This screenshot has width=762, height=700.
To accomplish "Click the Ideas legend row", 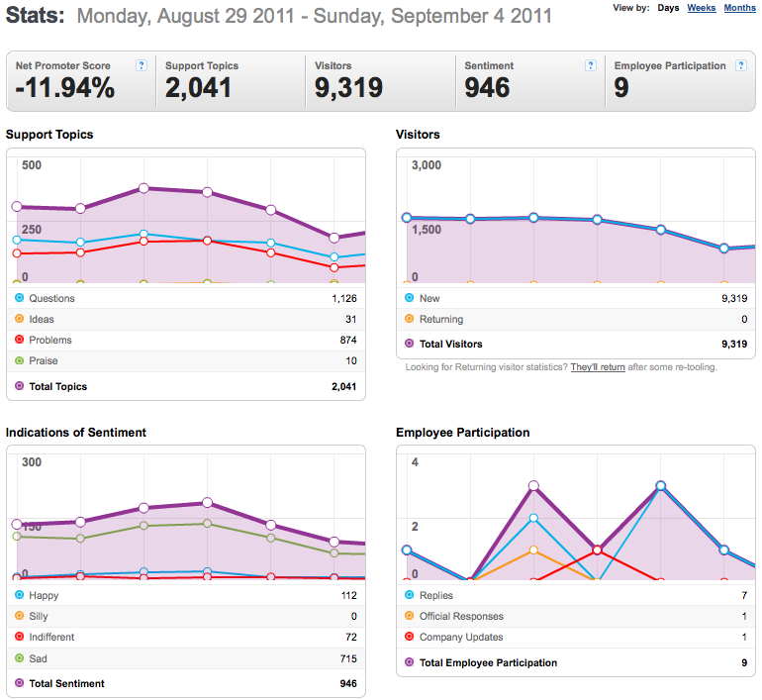I will click(186, 319).
